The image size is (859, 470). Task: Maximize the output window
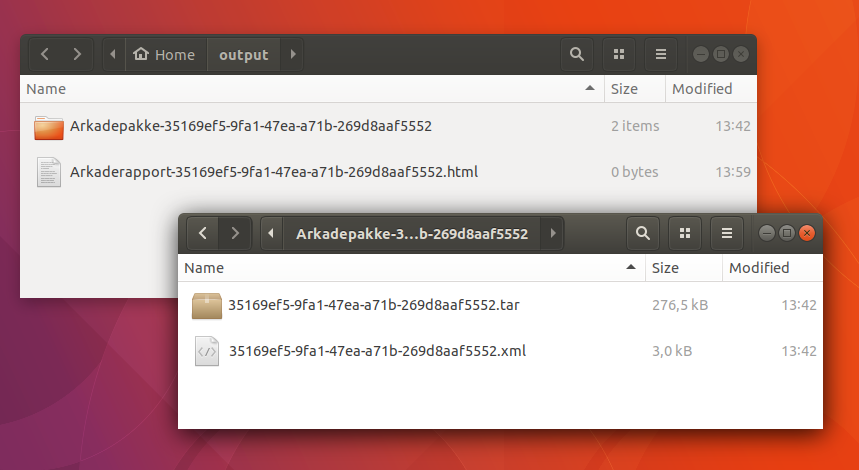(x=721, y=54)
